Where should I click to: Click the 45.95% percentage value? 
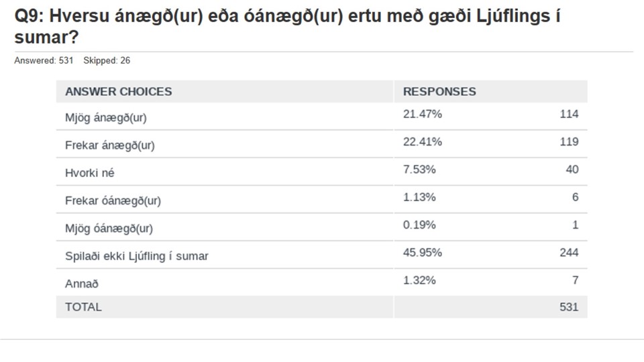tap(422, 253)
